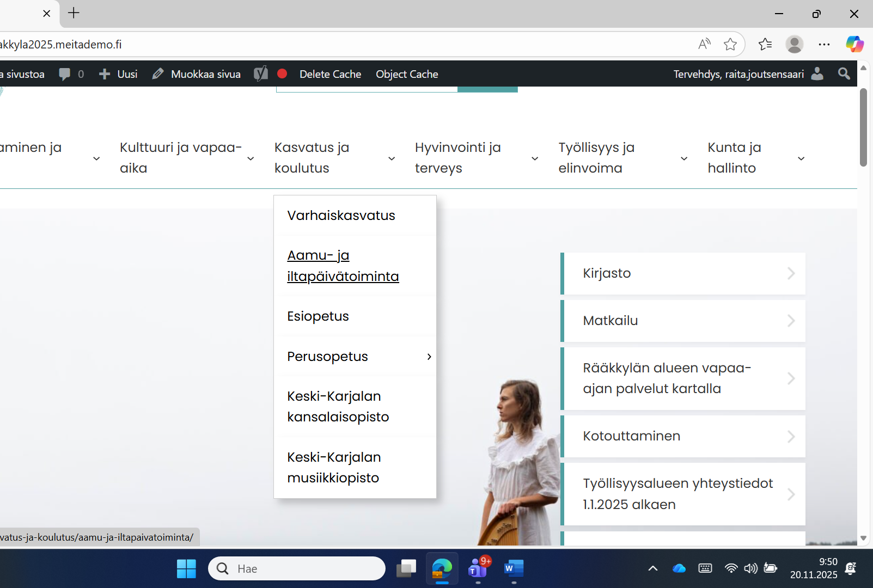This screenshot has height=588, width=873.
Task: Expand the Hyvinvointi ja terveys menu chevron
Action: point(535,158)
